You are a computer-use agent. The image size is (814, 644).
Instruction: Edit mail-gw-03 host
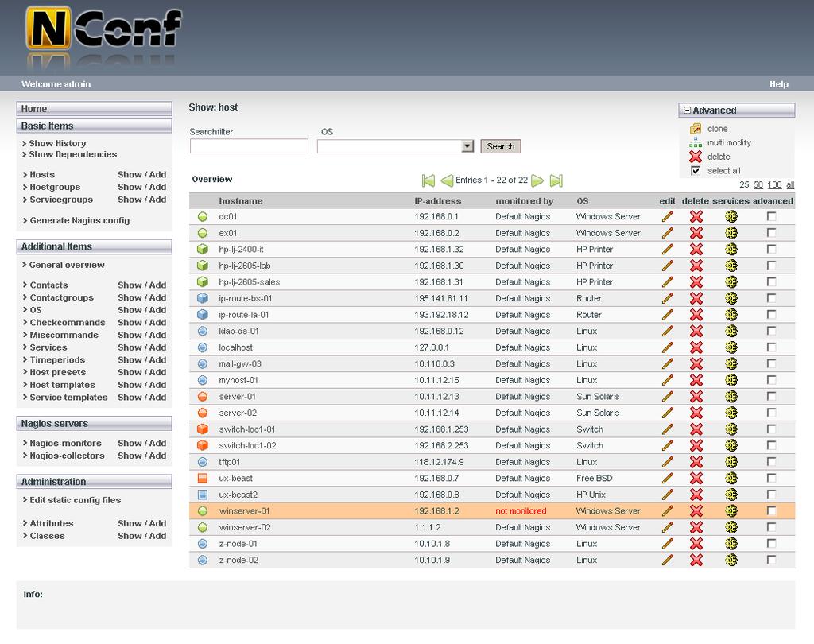point(667,363)
